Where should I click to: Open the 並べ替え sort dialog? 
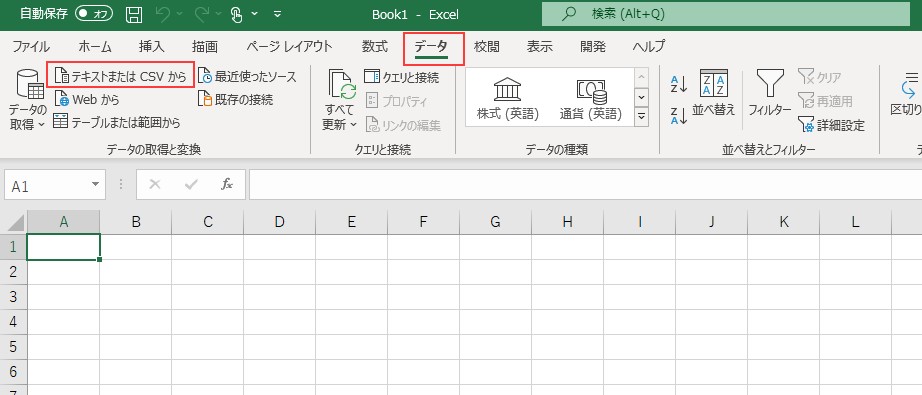point(713,93)
